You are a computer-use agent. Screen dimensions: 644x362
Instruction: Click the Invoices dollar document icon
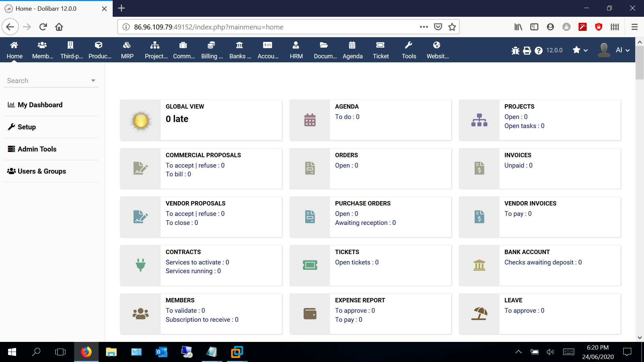[479, 168]
